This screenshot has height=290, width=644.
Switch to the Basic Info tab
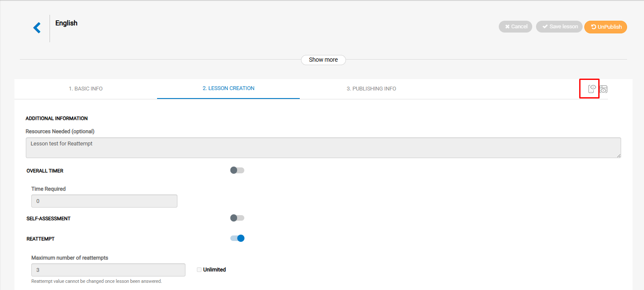tap(86, 89)
